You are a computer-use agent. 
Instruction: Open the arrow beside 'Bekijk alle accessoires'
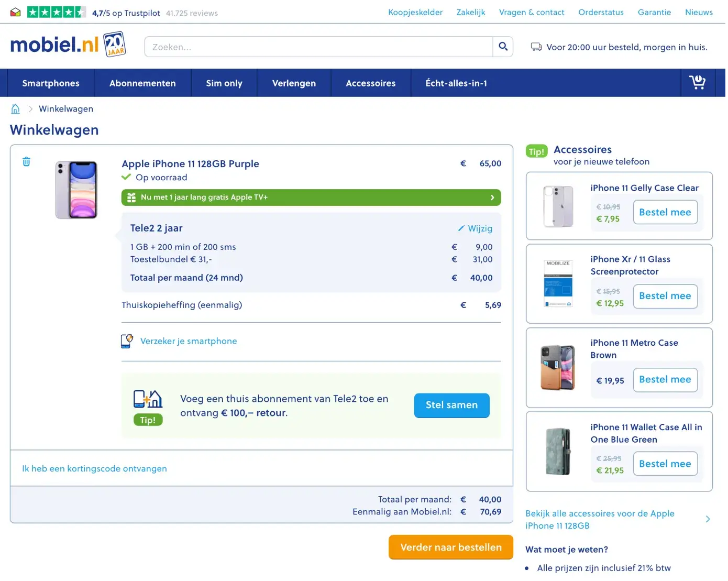tap(708, 519)
